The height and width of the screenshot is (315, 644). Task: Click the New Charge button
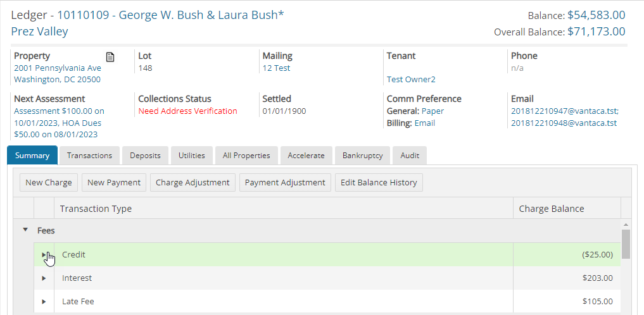pos(49,183)
